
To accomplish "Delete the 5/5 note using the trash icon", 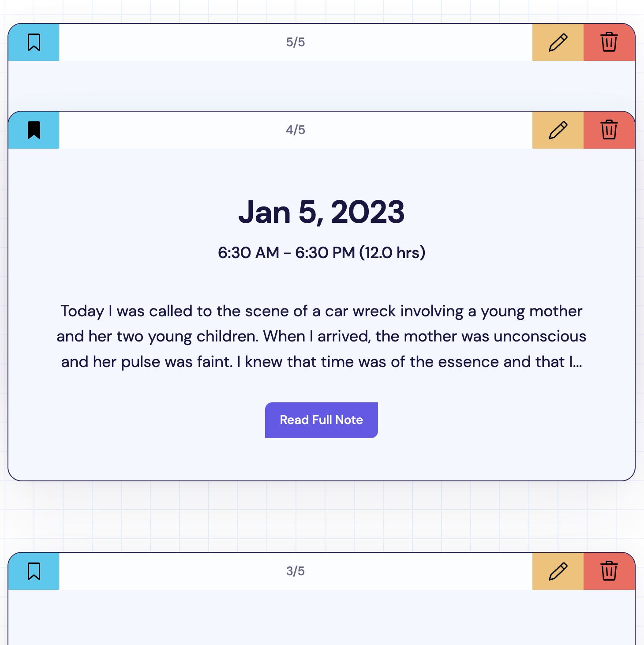I will (x=609, y=42).
